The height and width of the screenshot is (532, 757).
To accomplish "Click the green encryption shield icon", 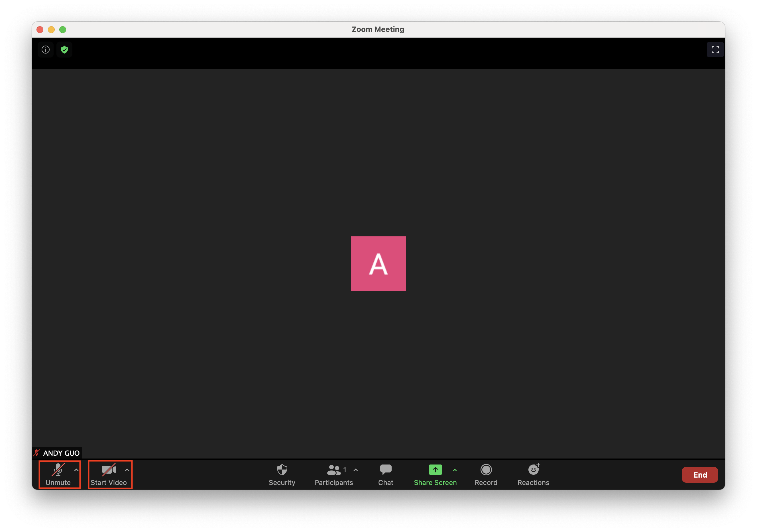I will coord(64,49).
